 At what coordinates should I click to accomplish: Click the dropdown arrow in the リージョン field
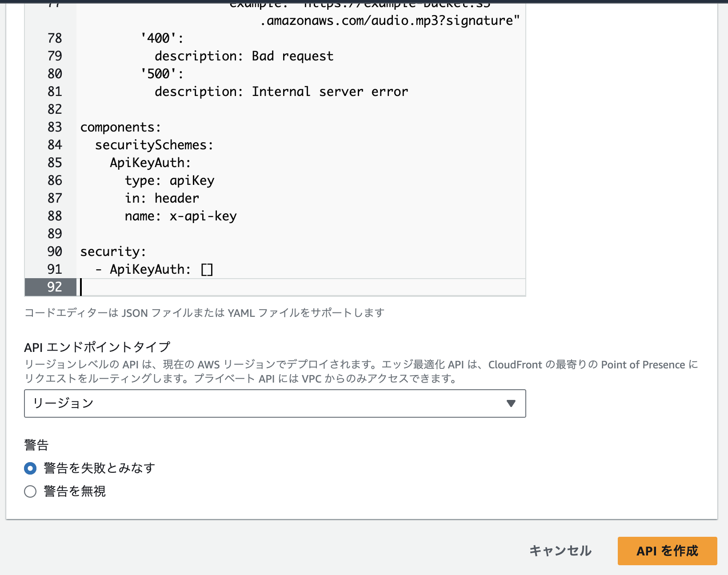511,403
